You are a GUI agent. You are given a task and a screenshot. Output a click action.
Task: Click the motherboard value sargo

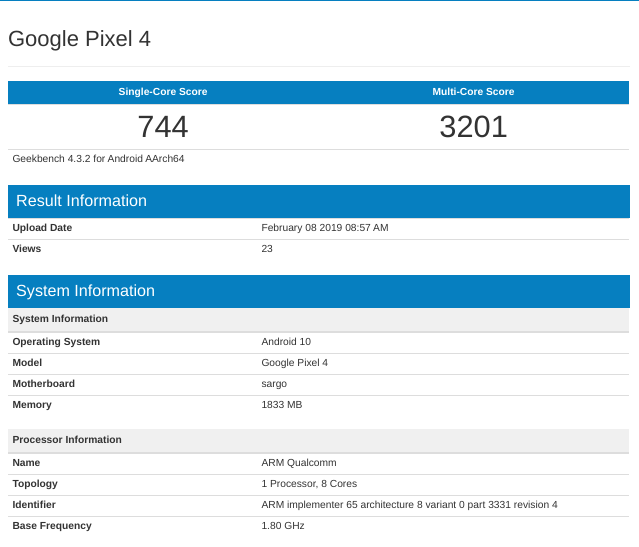(x=274, y=384)
